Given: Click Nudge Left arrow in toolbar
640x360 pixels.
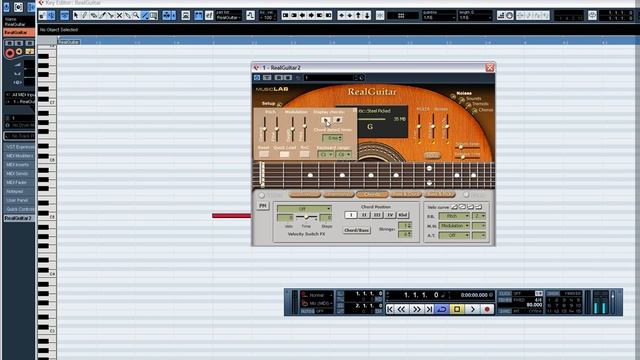Looking at the screenshot, I should tap(302, 16).
